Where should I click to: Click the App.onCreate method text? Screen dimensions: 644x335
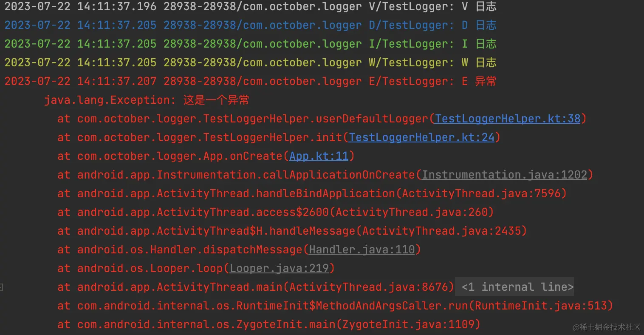243,156
